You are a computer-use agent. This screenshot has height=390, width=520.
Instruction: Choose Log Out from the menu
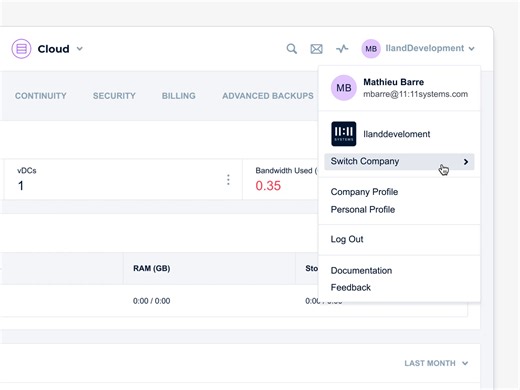[x=347, y=239]
